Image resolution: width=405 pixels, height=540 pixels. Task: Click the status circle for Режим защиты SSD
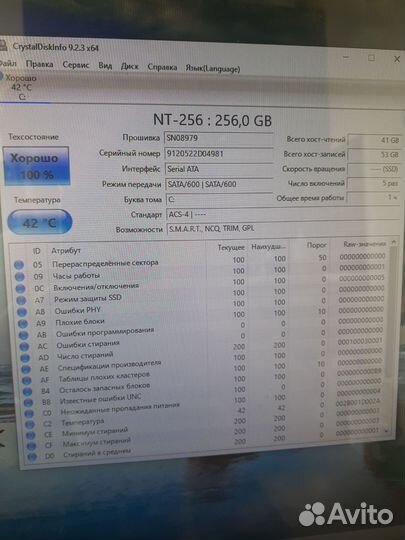pyautogui.click(x=21, y=300)
